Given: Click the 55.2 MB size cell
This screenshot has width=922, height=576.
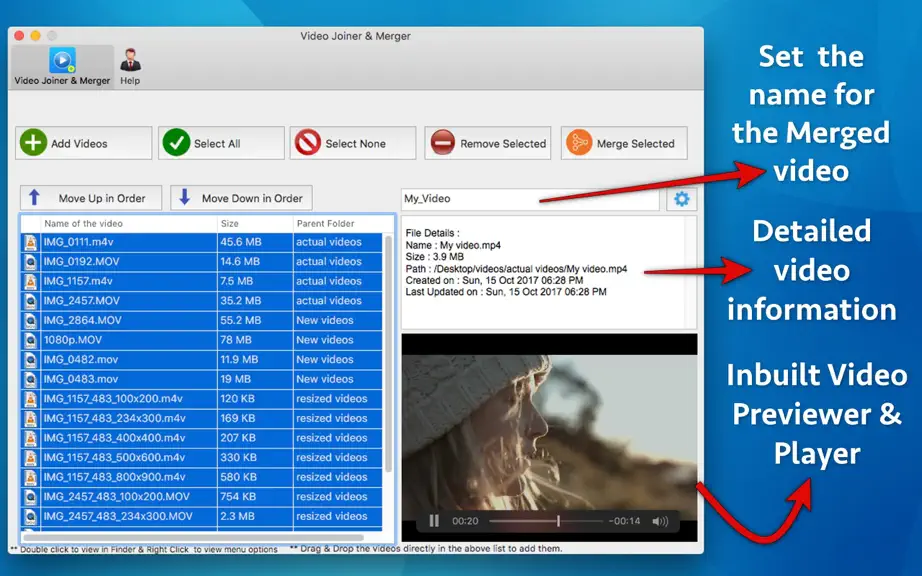Looking at the screenshot, I should click(255, 320).
